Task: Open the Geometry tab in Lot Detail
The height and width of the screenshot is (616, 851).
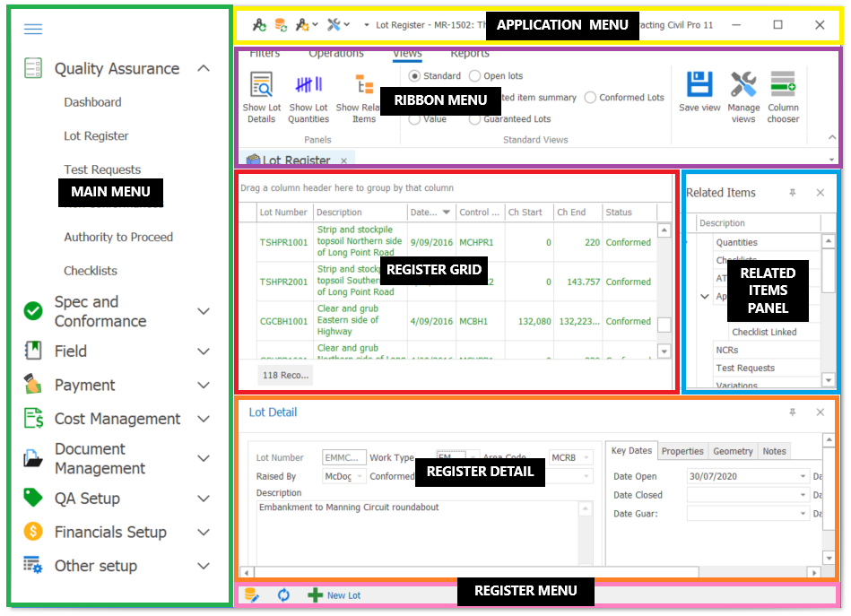Action: [x=733, y=451]
